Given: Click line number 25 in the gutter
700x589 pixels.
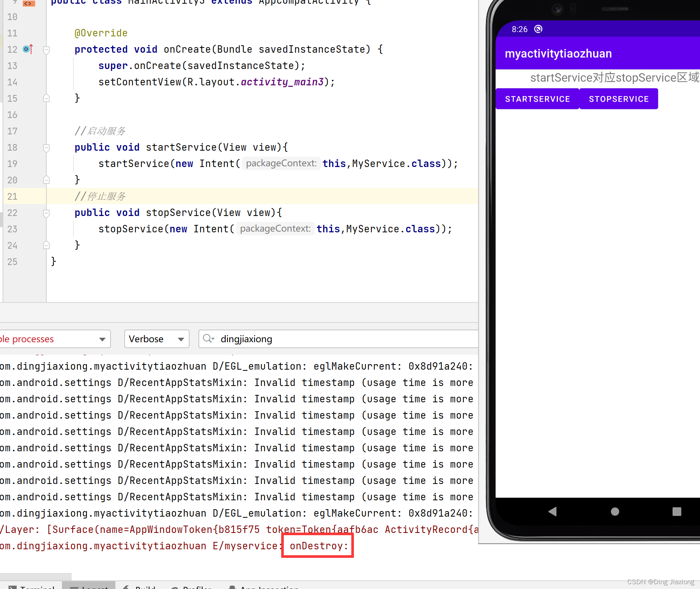Looking at the screenshot, I should [x=12, y=262].
